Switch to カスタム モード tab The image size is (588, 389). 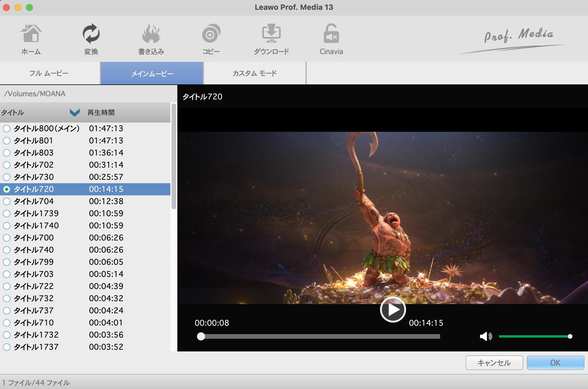(x=255, y=73)
